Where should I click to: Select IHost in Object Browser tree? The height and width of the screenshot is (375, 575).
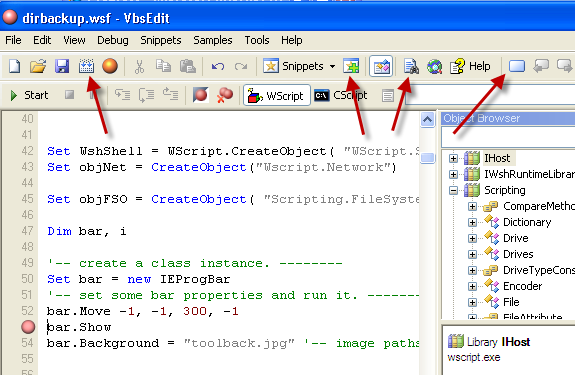tap(497, 158)
